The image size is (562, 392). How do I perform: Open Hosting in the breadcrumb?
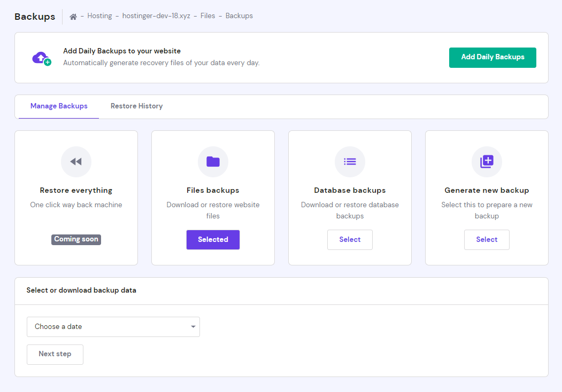99,16
